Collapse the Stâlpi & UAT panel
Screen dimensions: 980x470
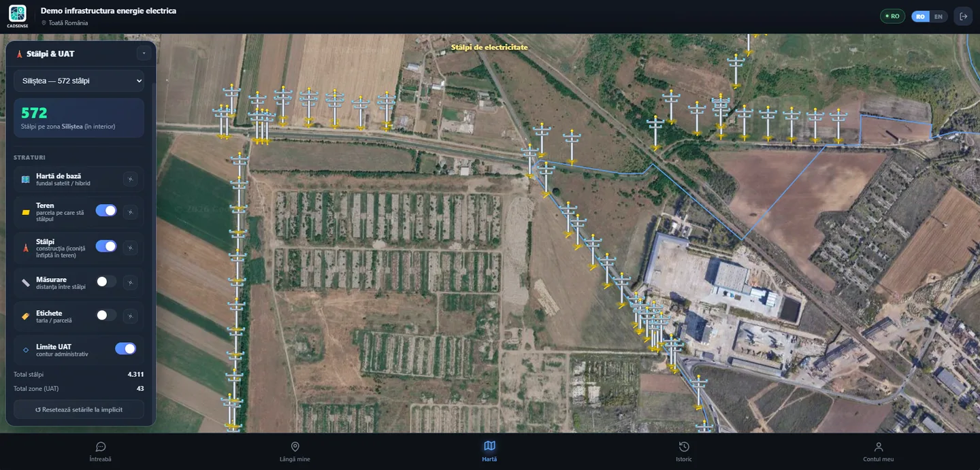click(144, 53)
